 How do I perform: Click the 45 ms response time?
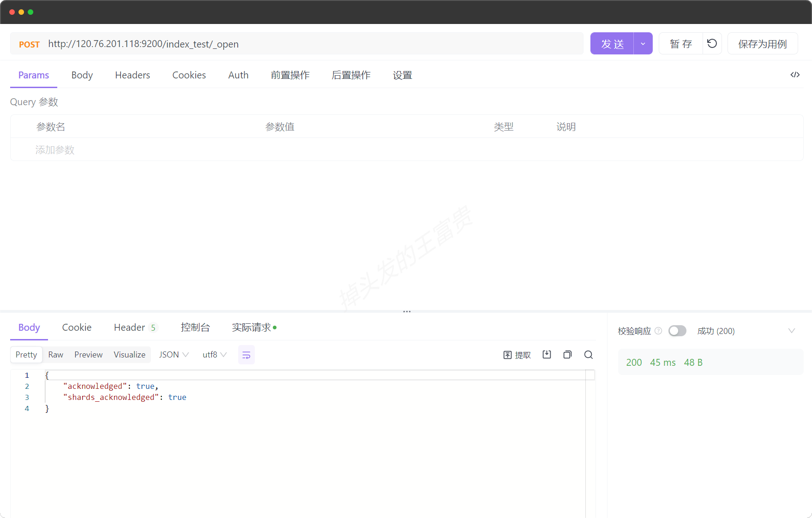click(663, 363)
